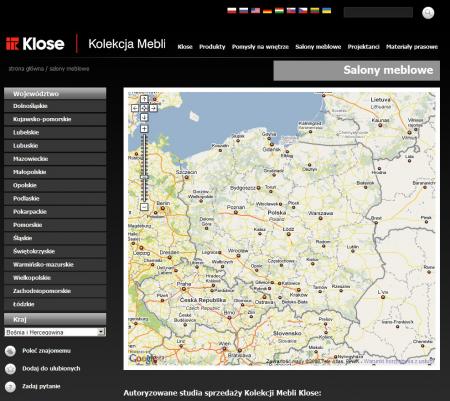The height and width of the screenshot is (401, 450).
Task: Pan the map left with arrow
Action: [135, 108]
